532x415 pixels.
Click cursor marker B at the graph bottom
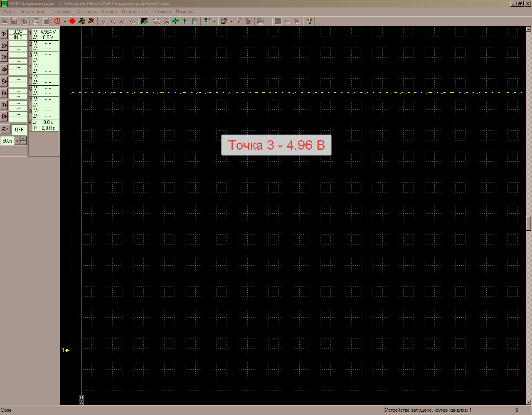coord(81,398)
